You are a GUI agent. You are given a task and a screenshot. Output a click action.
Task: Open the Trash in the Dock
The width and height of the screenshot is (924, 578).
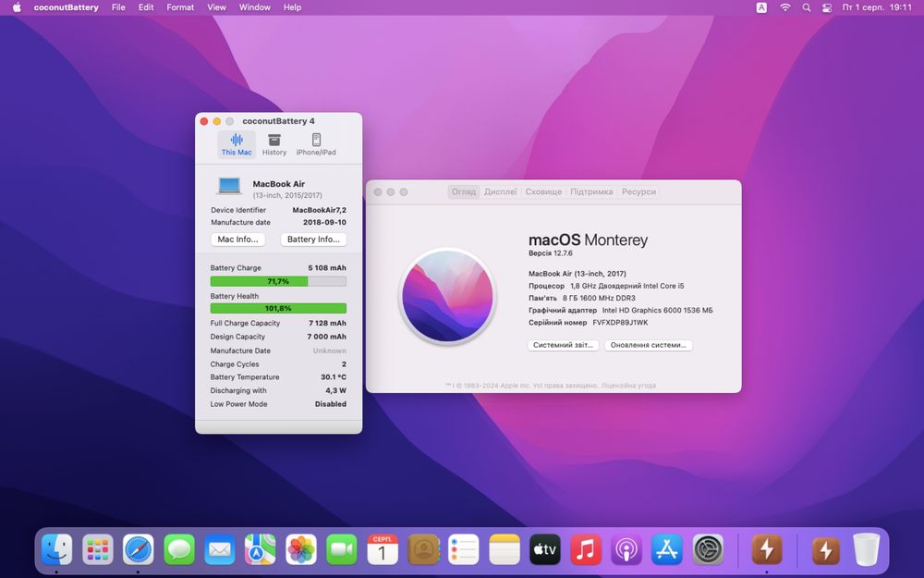pos(867,549)
